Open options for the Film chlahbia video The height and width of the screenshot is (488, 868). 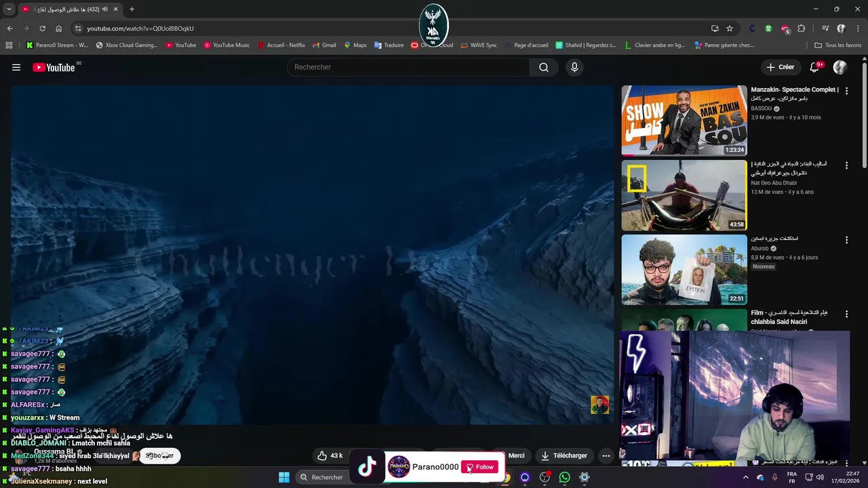(846, 314)
